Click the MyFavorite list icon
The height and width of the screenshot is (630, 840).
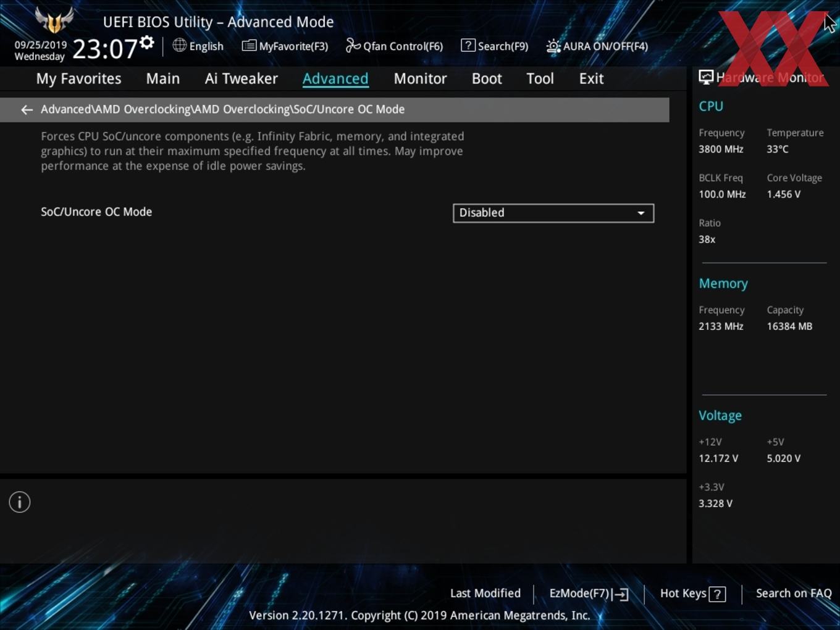coord(249,46)
